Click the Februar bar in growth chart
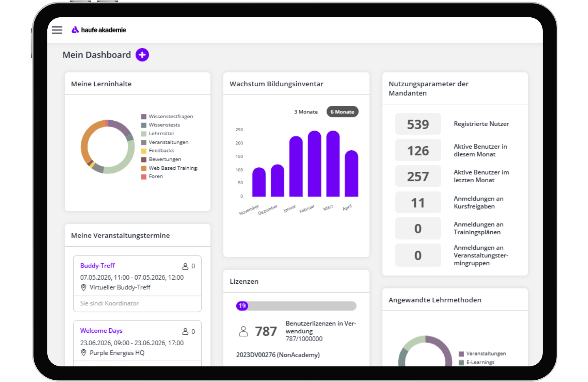 pyautogui.click(x=314, y=164)
